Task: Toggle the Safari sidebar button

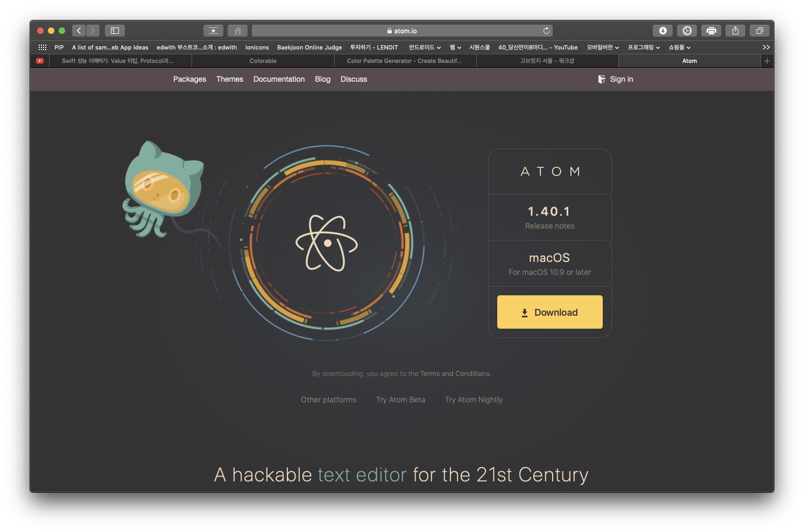Action: pyautogui.click(x=115, y=31)
